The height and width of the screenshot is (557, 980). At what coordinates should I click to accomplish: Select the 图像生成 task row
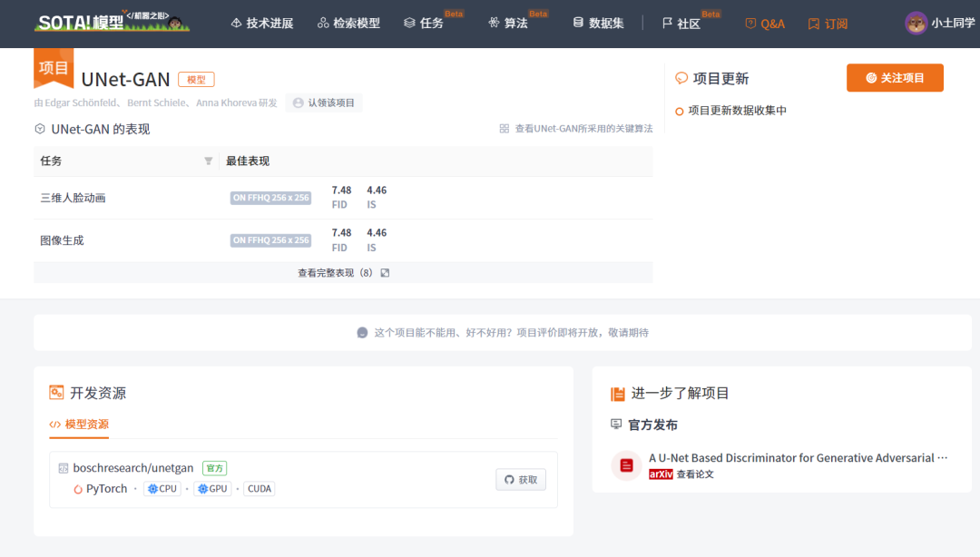tap(343, 240)
